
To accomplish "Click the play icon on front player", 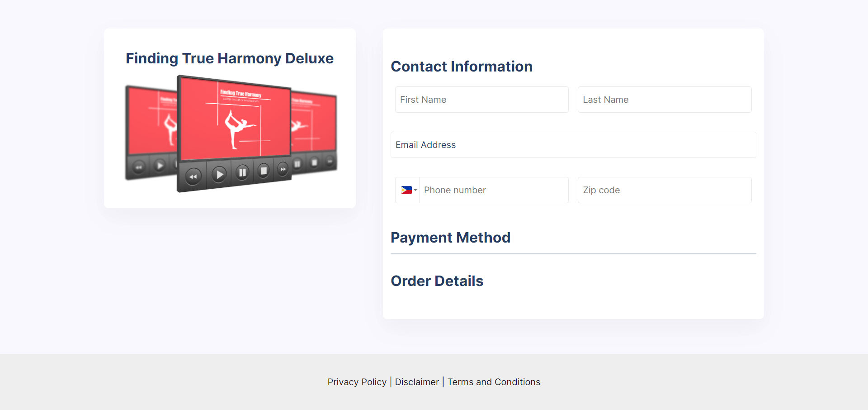I will (x=219, y=174).
